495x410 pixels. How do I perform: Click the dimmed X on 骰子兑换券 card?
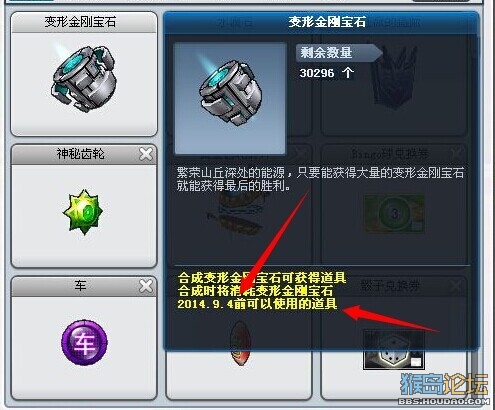pos(456,286)
